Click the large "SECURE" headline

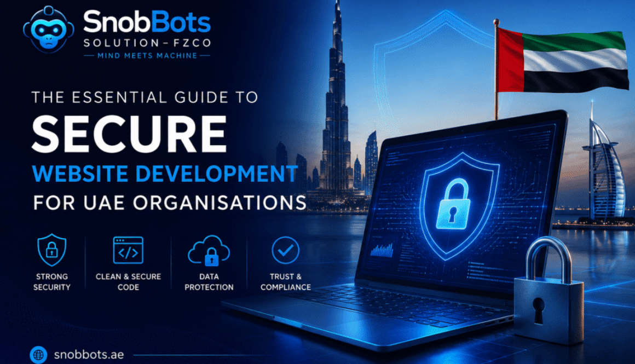129,134
